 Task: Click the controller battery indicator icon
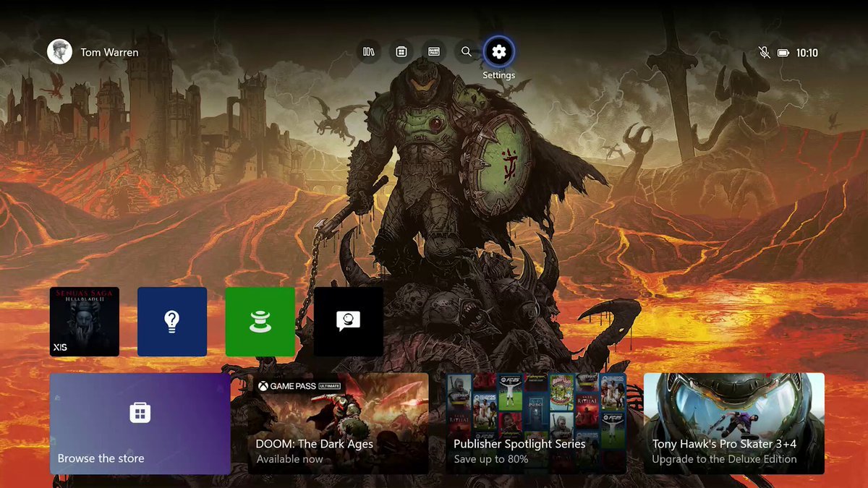[783, 53]
